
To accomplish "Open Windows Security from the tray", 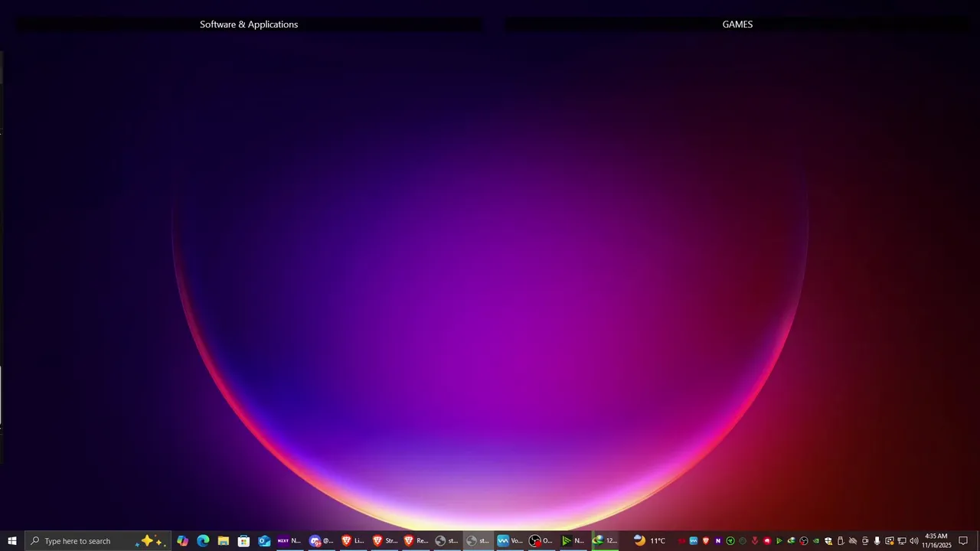I will point(828,541).
